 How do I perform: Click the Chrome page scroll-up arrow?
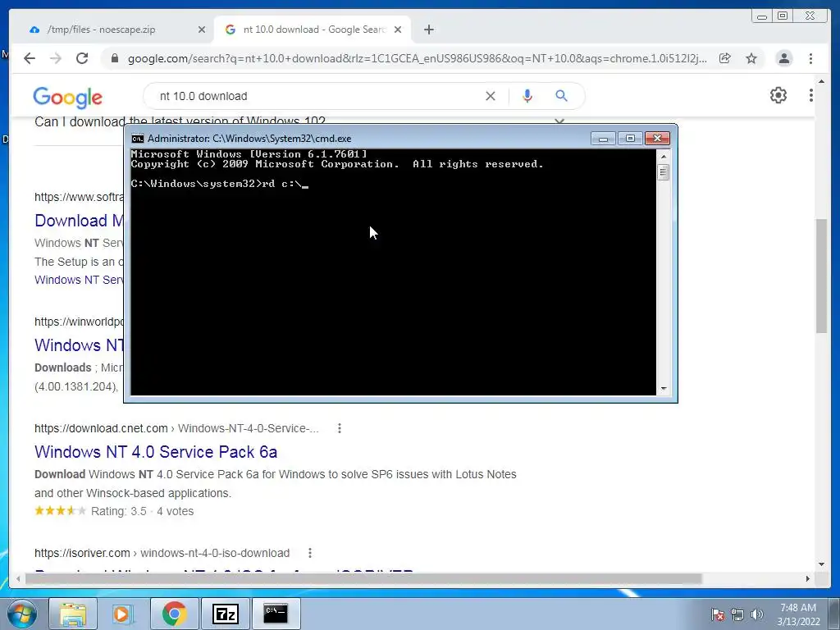[x=821, y=81]
